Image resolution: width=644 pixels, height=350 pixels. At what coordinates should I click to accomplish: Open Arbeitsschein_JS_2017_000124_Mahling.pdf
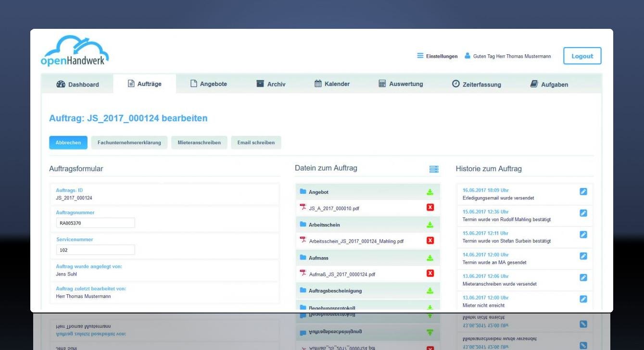coord(356,241)
